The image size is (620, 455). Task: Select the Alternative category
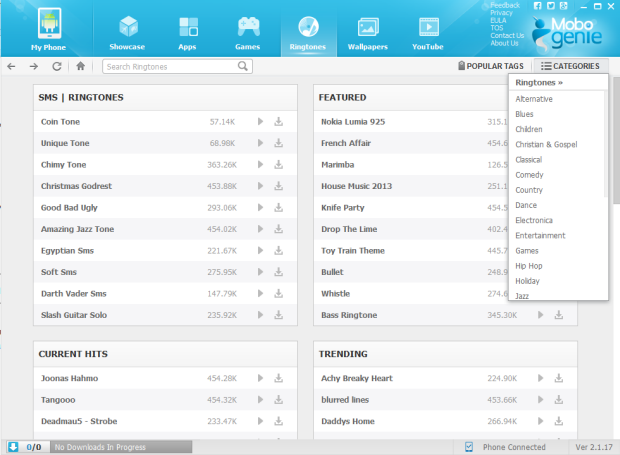click(x=534, y=99)
